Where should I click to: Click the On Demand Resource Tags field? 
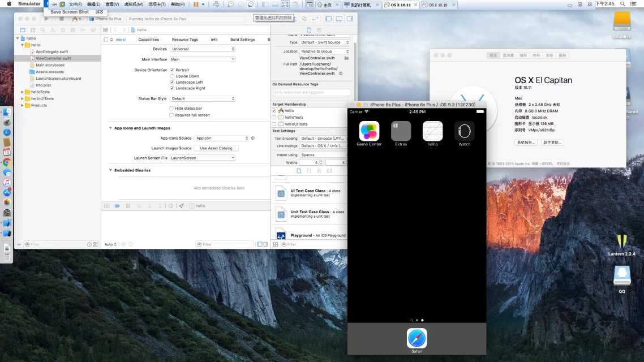311,92
